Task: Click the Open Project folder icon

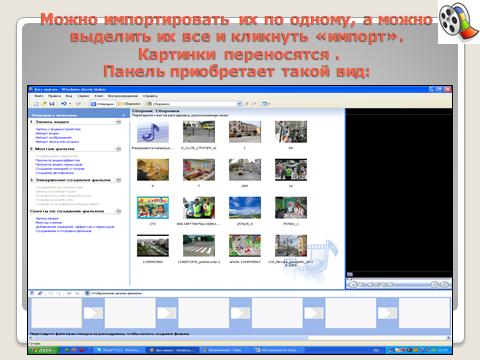Action: (44, 104)
